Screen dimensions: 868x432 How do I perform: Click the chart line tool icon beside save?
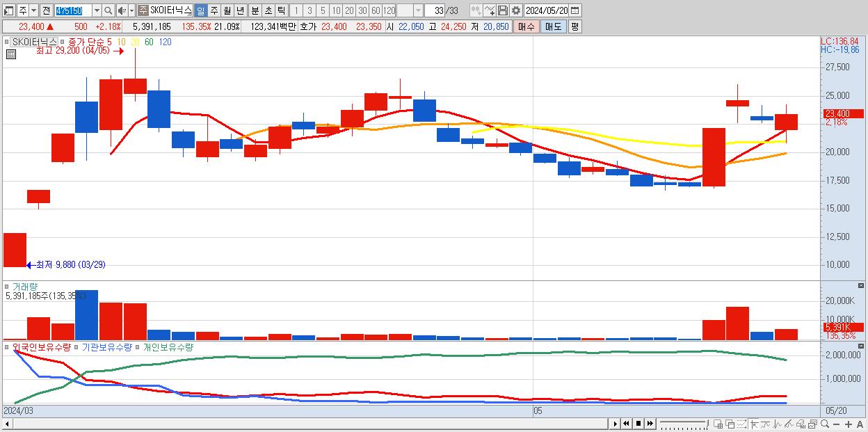489,10
